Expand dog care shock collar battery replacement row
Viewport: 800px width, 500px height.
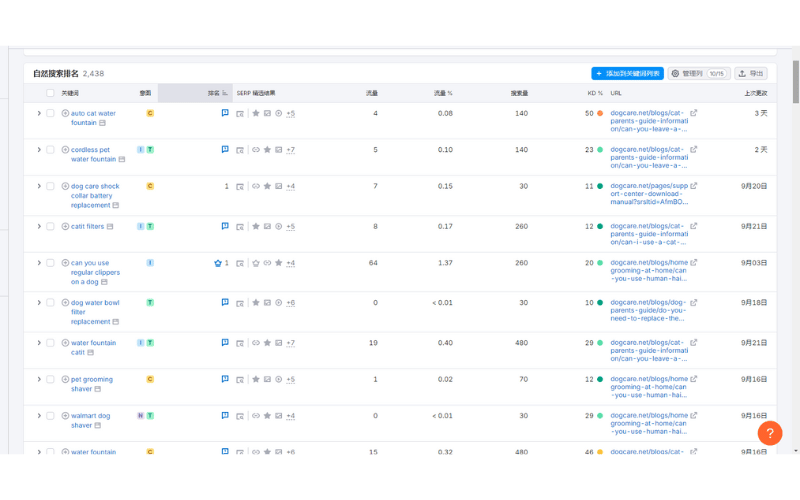(x=39, y=186)
